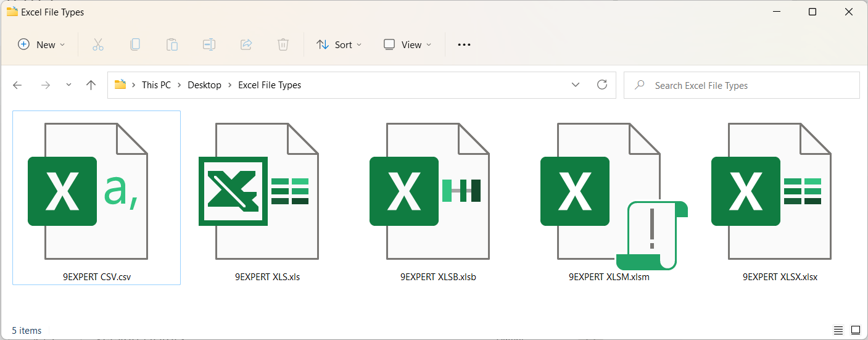Click the Delete trash can icon

(x=283, y=44)
